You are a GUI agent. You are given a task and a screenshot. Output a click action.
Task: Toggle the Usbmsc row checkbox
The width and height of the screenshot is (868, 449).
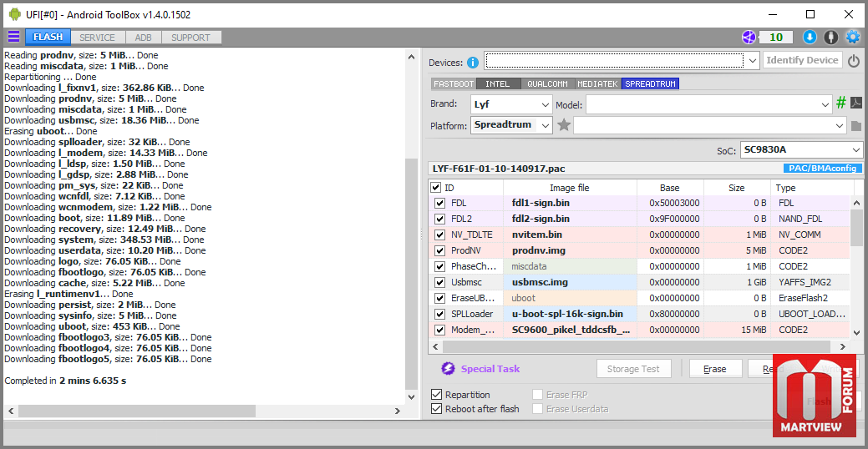click(x=440, y=283)
